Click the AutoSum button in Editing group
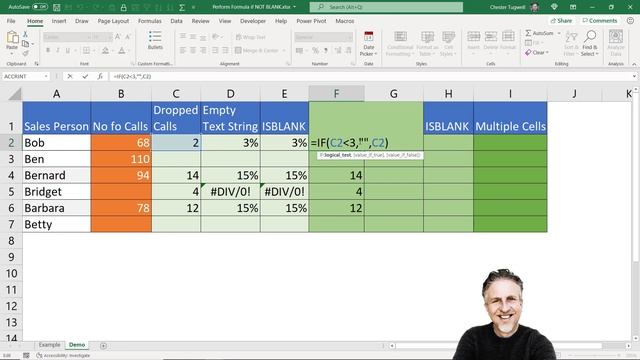 click(540, 33)
